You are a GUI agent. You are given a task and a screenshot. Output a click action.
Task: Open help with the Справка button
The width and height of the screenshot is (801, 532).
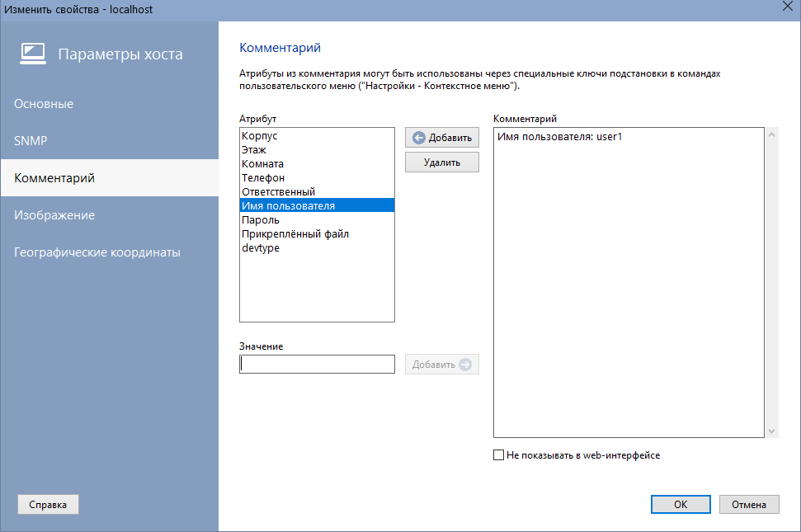pyautogui.click(x=48, y=505)
